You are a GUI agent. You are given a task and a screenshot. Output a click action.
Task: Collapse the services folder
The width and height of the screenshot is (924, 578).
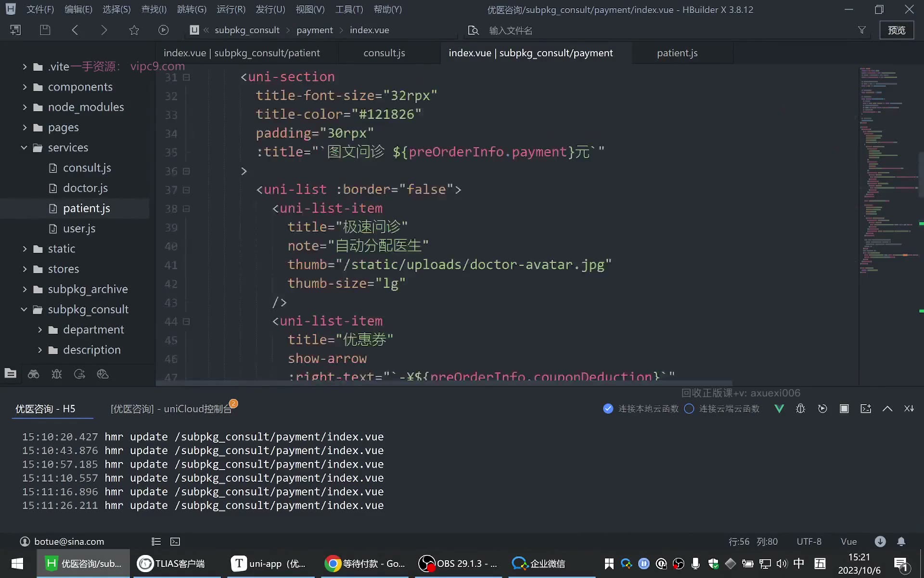point(24,147)
